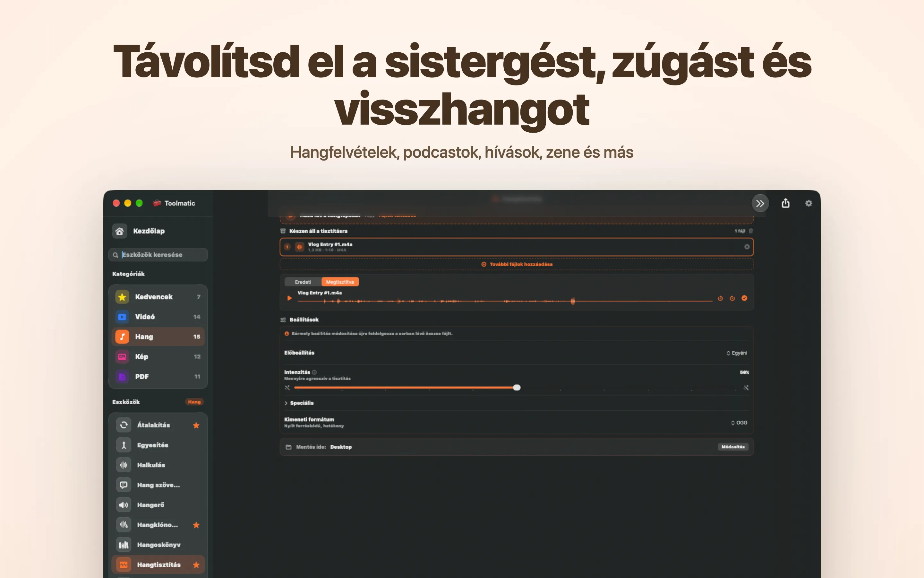924x578 pixels.
Task: Click the Vlog Entry #1.m4a waveform
Action: click(x=505, y=301)
